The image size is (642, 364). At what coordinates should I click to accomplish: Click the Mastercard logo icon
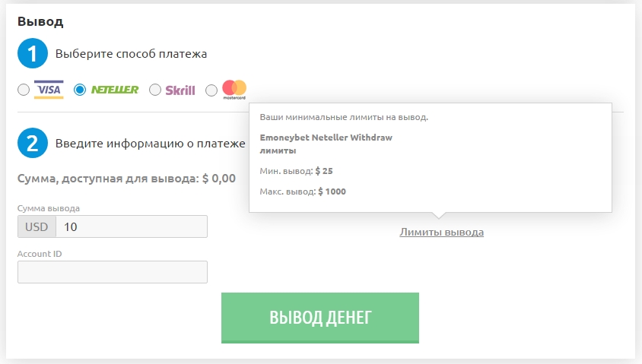(x=234, y=90)
